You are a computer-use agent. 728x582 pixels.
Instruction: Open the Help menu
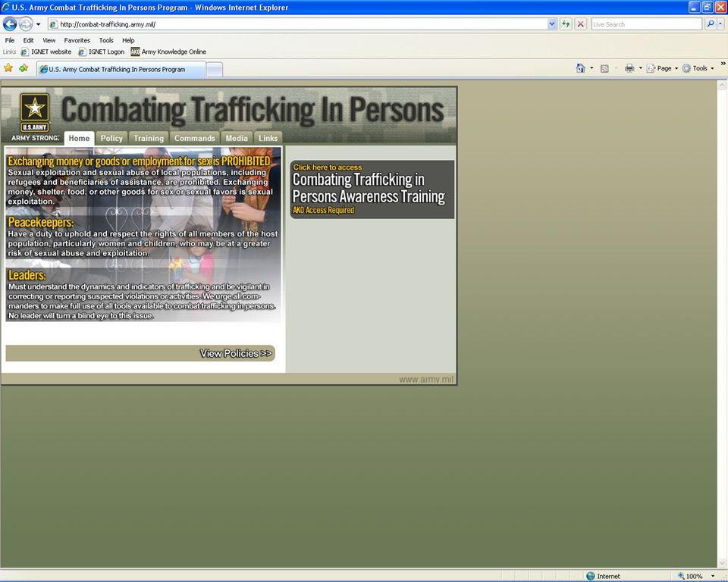[x=128, y=40]
